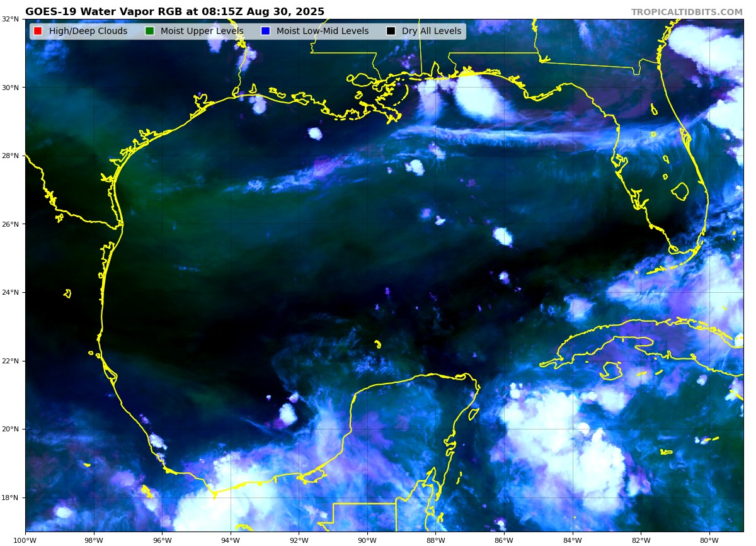
Task: Click the 30°N latitude label
Action: [11, 88]
